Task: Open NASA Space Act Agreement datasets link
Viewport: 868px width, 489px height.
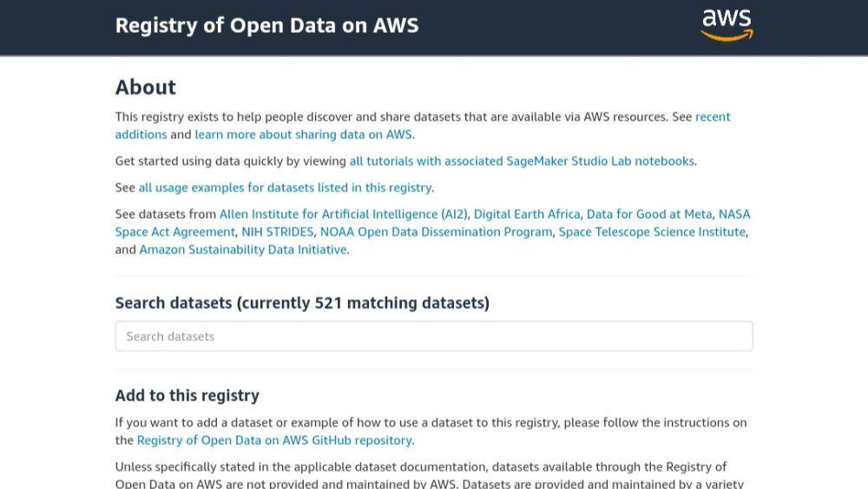Action: 175,232
